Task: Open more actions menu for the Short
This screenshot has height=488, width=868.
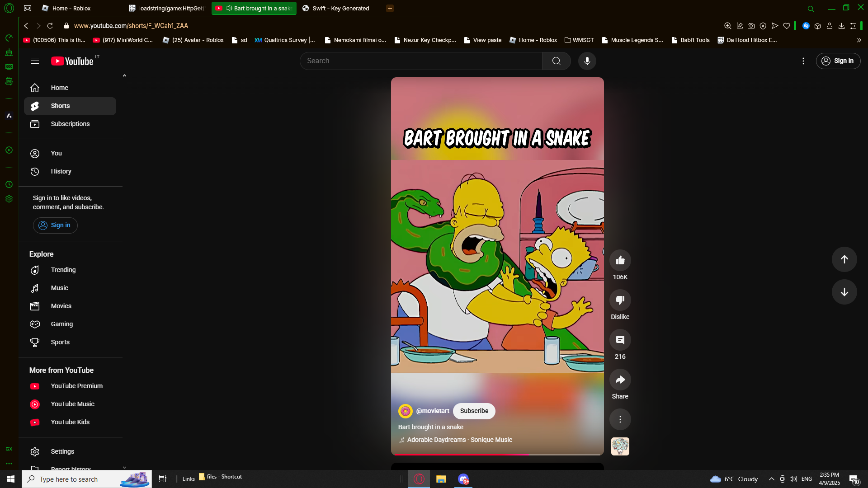Action: [620, 419]
